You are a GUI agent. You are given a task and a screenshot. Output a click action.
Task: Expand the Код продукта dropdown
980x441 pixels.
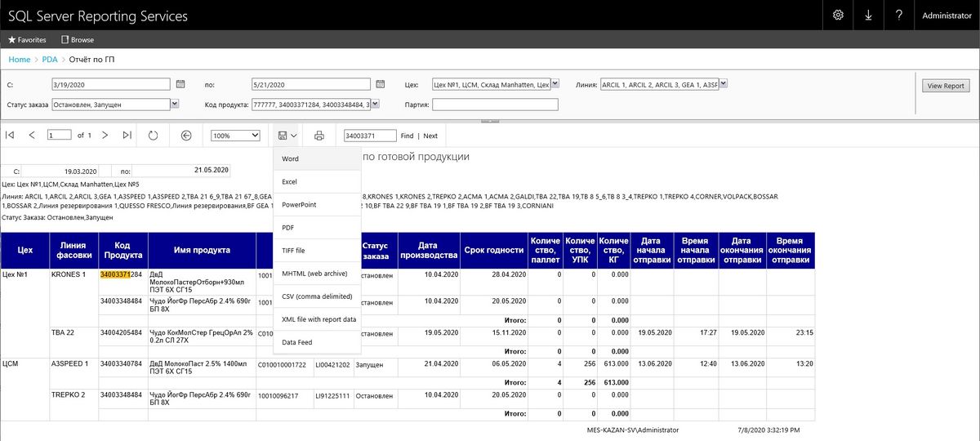374,105
